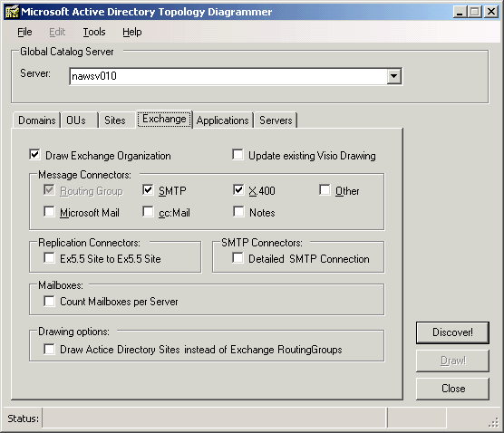504x433 pixels.
Task: Open the Help menu
Action: [x=131, y=32]
